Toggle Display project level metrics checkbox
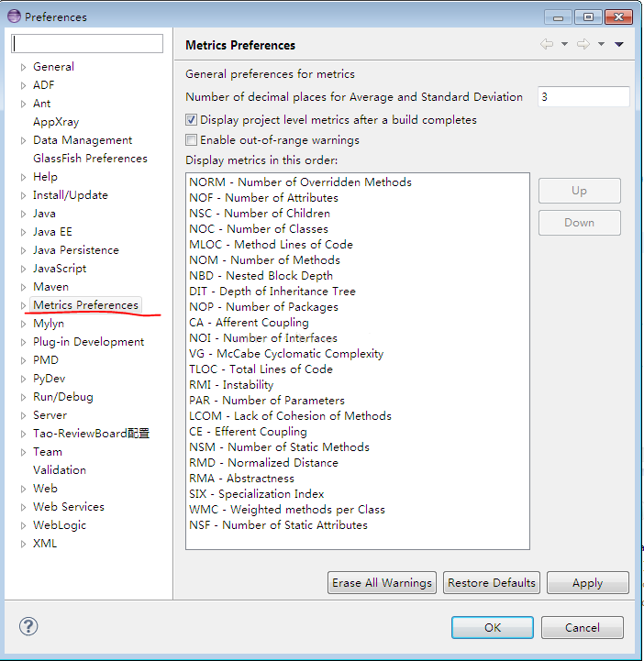This screenshot has height=661, width=644. click(x=191, y=120)
